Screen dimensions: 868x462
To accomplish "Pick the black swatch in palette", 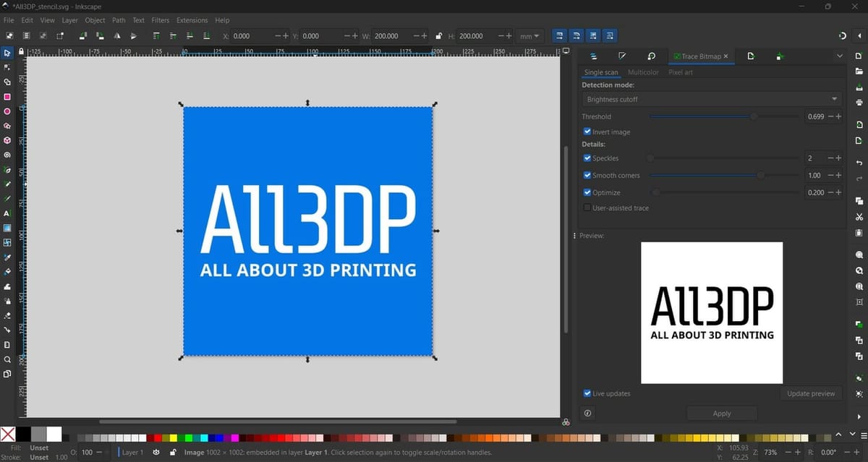I will tap(23, 435).
